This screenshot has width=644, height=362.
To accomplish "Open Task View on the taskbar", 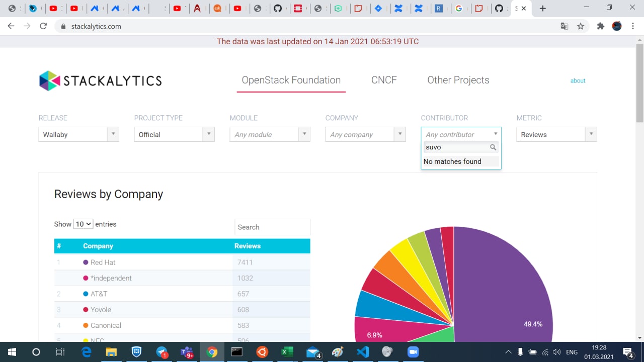I will 60,352.
